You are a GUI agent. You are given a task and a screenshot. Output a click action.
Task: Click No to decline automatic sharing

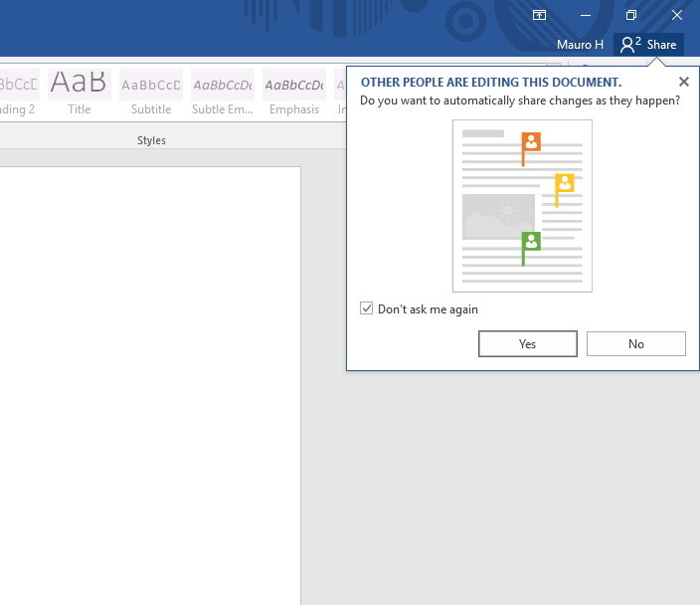click(x=635, y=343)
